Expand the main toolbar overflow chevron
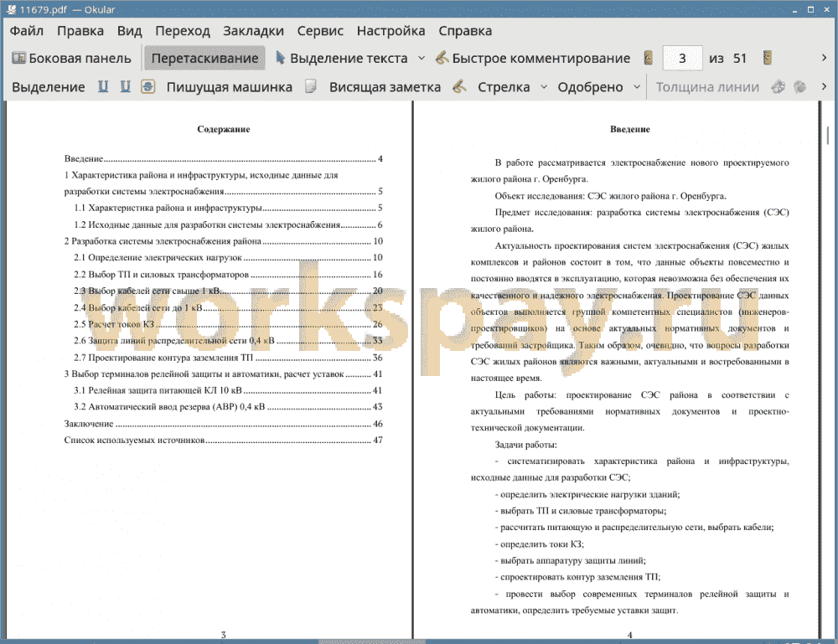The width and height of the screenshot is (838, 644). click(x=824, y=58)
